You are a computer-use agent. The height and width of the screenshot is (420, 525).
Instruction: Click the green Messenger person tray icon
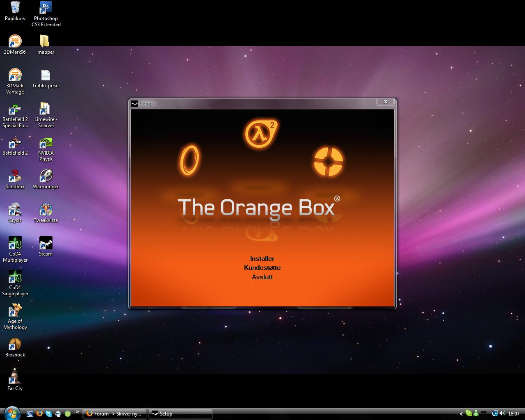(476, 413)
